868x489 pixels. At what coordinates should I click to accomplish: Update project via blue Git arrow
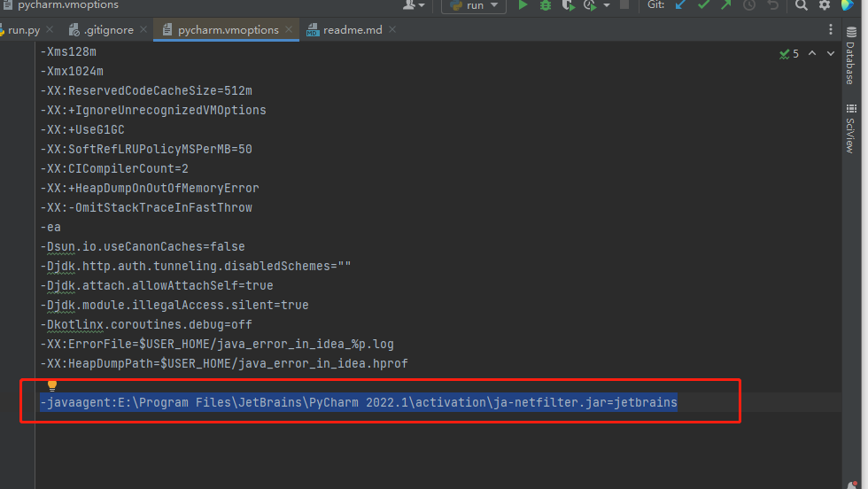click(681, 5)
